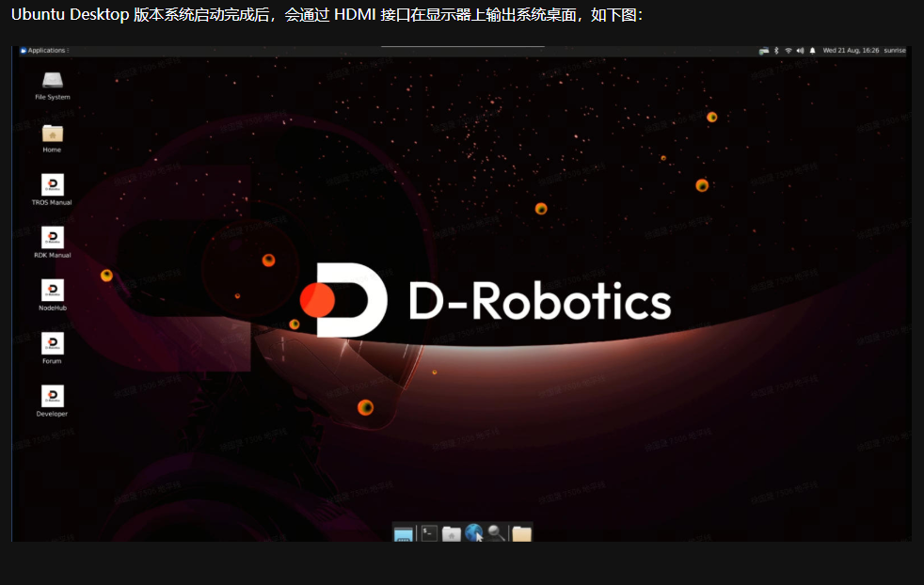Image resolution: width=924 pixels, height=585 pixels.
Task: Open the folder directory menu in dock
Action: coord(521,533)
